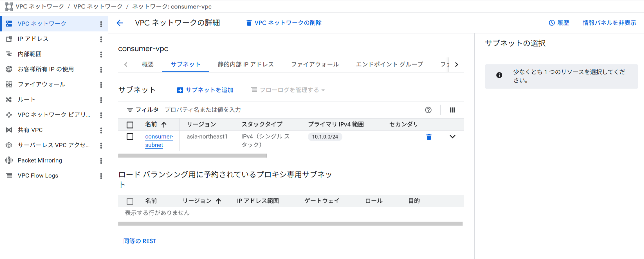Check the consumer-subnet row checkbox
Screen dimensions: 644x259
pos(130,137)
